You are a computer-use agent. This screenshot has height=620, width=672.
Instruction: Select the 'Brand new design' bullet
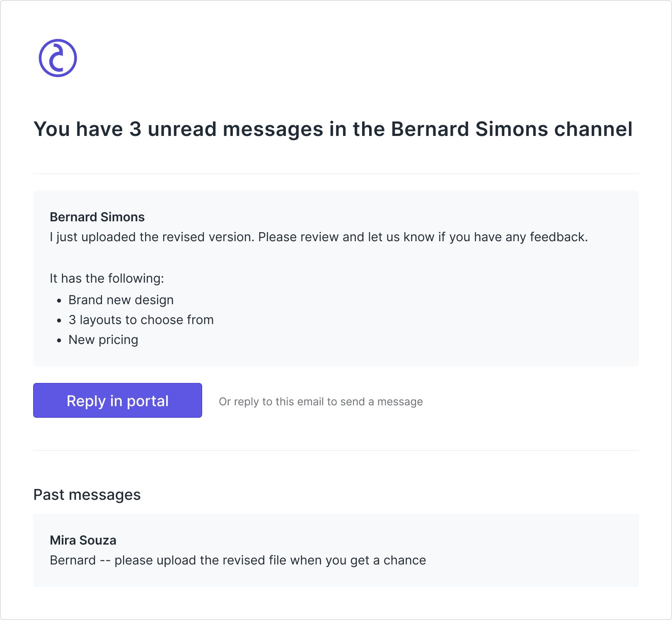[x=121, y=300]
